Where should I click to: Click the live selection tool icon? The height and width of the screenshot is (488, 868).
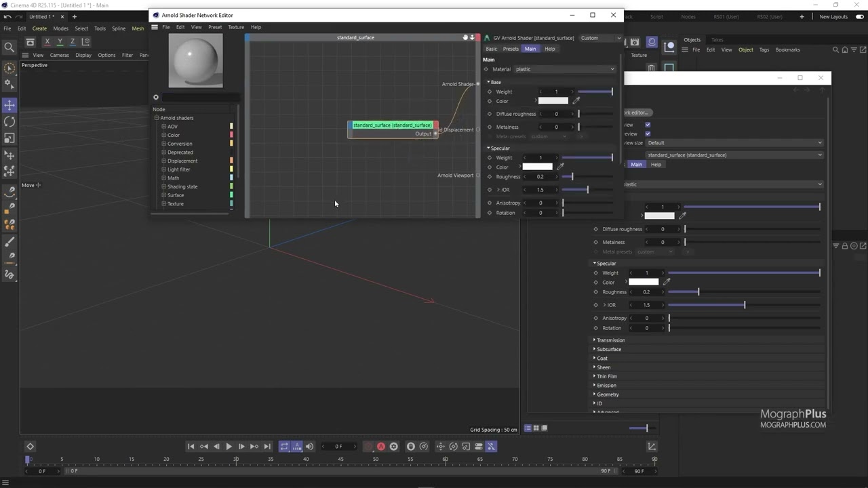tap(9, 68)
